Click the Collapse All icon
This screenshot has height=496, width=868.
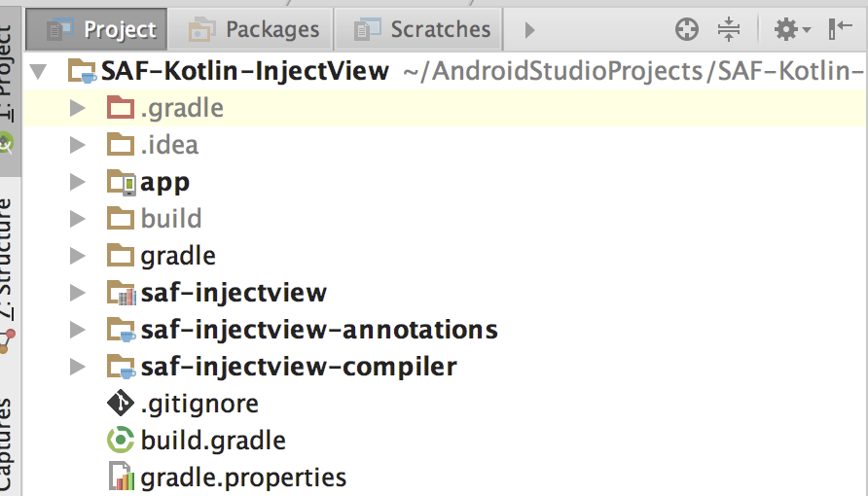tap(729, 30)
